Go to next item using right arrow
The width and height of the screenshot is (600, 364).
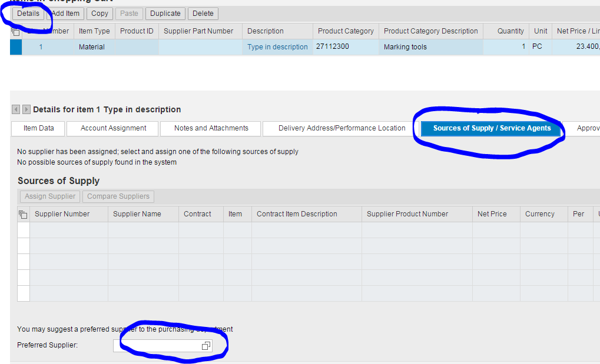point(26,109)
